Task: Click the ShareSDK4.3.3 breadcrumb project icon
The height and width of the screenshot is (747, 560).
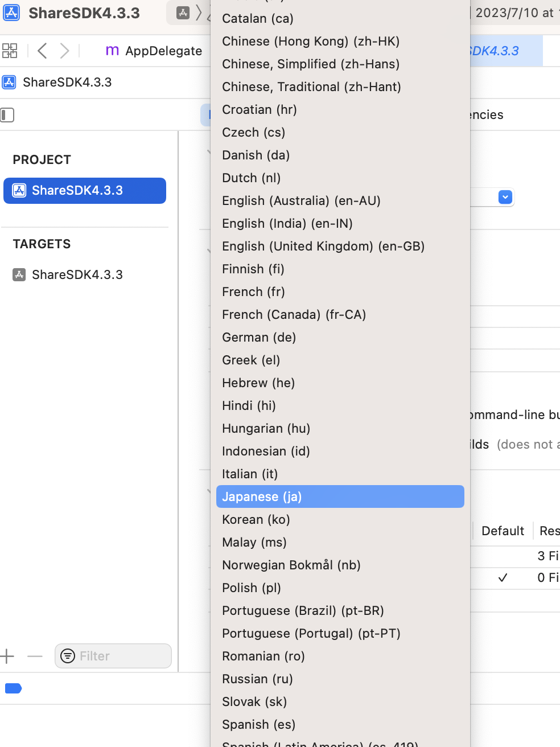Action: (x=9, y=82)
